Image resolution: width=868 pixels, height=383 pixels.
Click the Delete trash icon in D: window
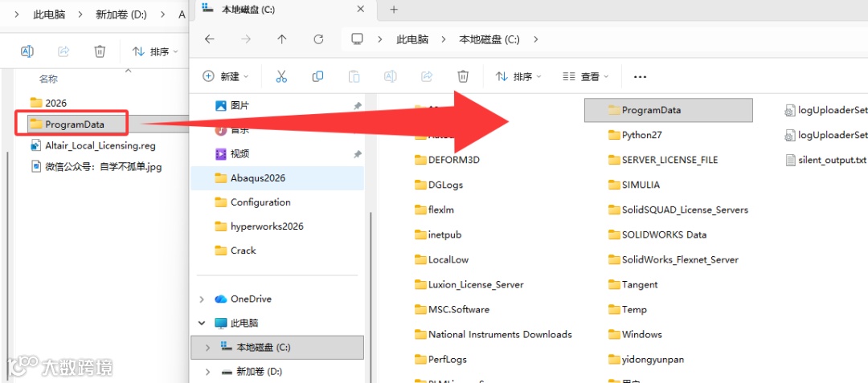pyautogui.click(x=100, y=51)
